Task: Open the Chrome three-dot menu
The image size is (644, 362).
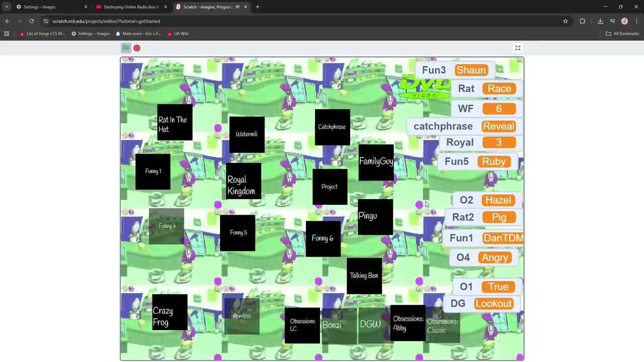Action: pyautogui.click(x=636, y=21)
